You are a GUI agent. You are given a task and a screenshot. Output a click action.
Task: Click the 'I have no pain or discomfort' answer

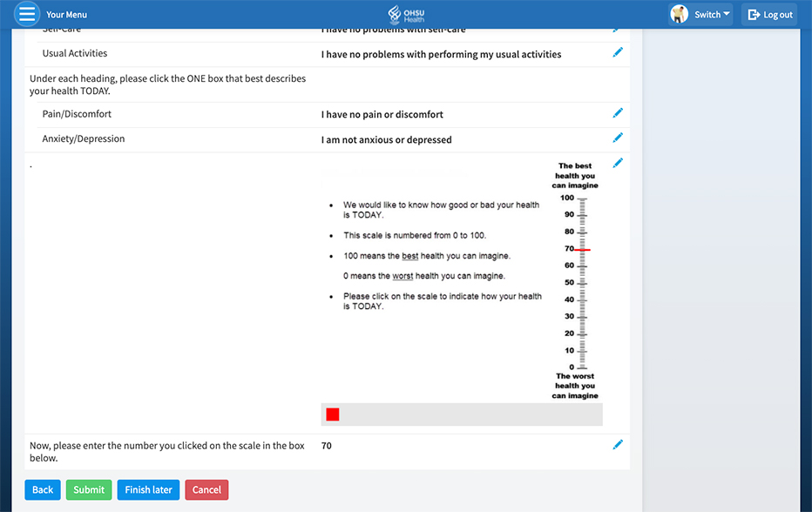[382, 115]
